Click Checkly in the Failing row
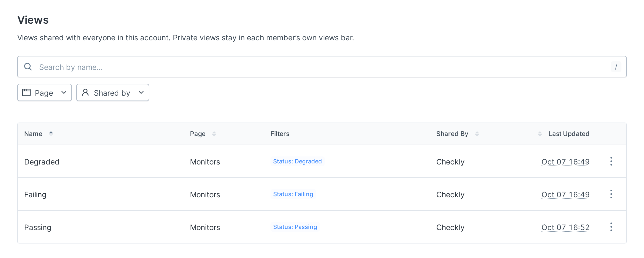This screenshot has width=644, height=258. coord(450,195)
